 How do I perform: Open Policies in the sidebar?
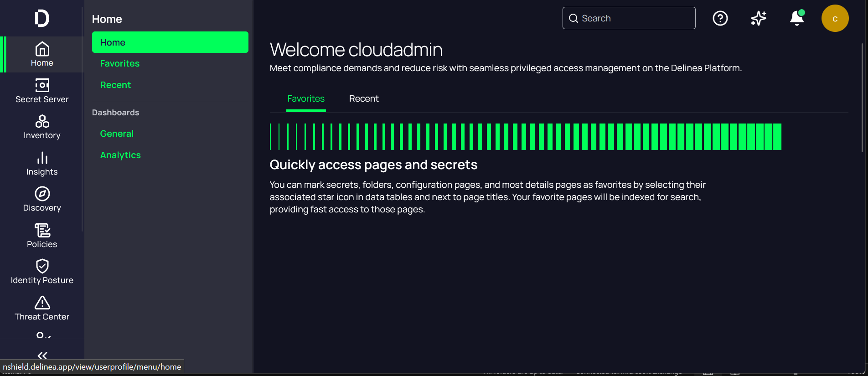click(42, 236)
